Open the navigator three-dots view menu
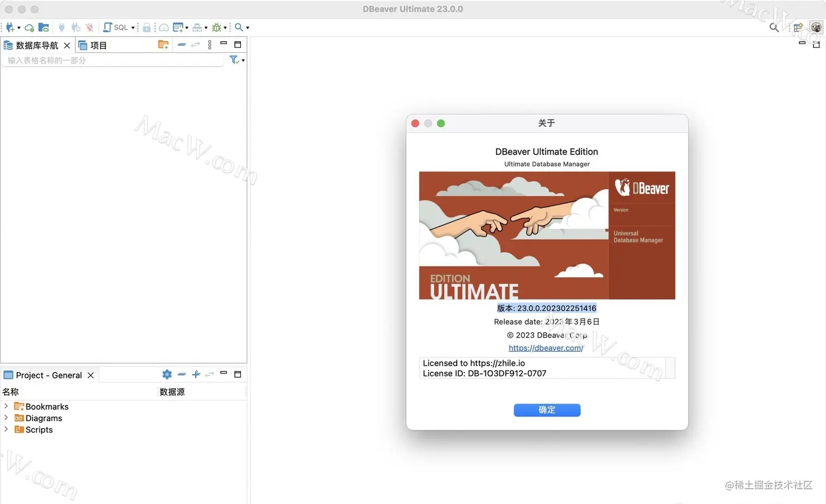This screenshot has width=826, height=504. click(210, 45)
